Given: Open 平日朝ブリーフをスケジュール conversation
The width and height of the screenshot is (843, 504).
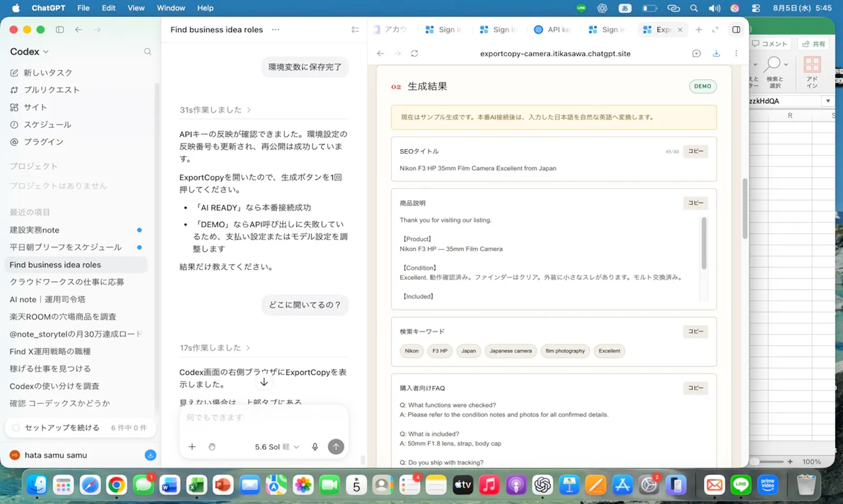Looking at the screenshot, I should coord(76,248).
